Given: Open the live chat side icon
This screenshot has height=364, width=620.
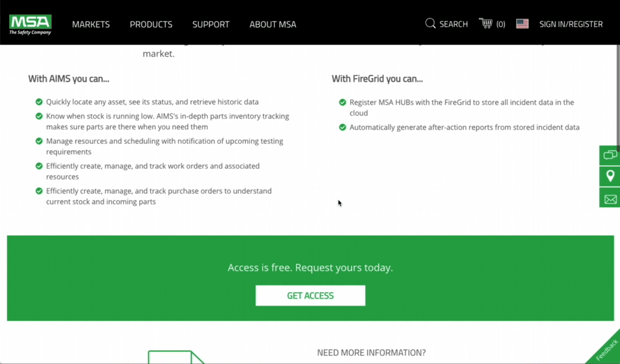Looking at the screenshot, I should tap(610, 155).
